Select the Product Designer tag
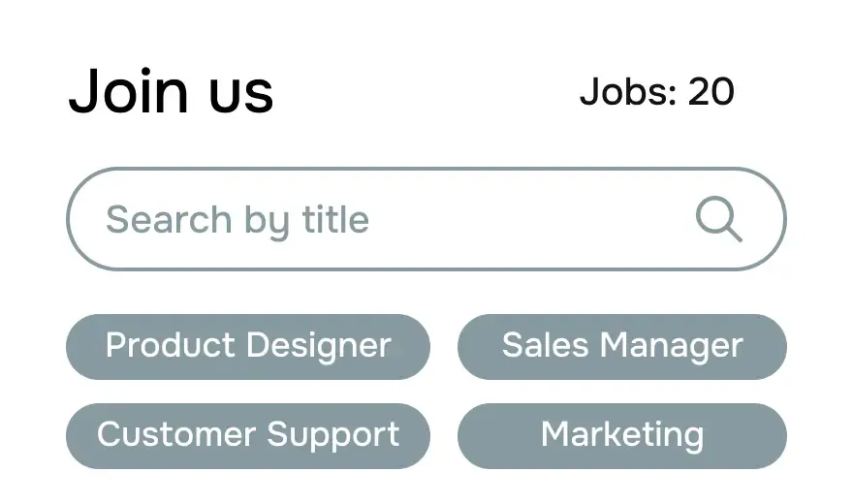 coord(248,346)
